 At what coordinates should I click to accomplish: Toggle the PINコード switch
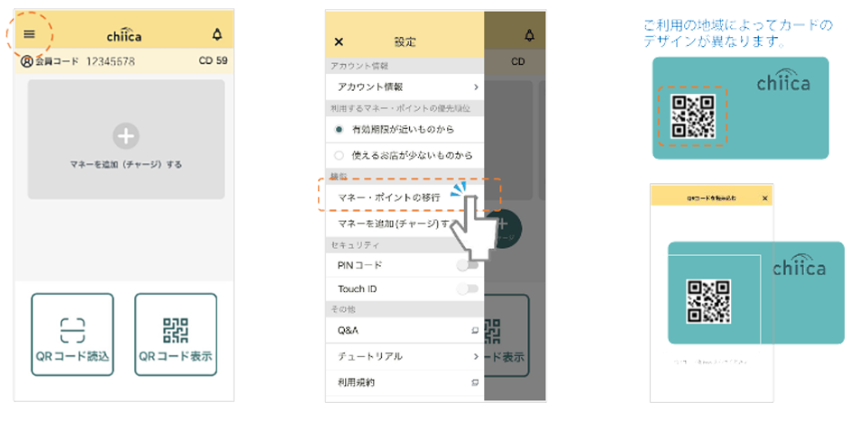pos(468,265)
